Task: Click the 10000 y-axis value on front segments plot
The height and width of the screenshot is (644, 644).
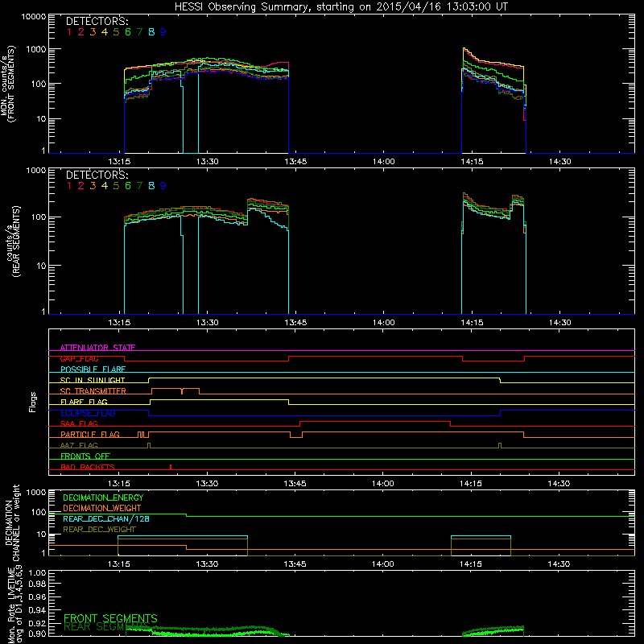Action: 34,17
